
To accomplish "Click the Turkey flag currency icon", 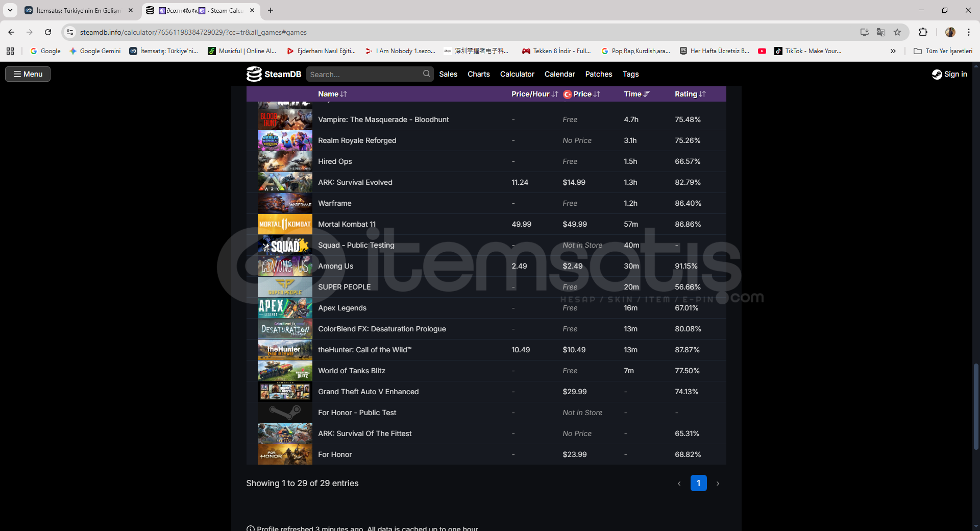I will pyautogui.click(x=567, y=94).
